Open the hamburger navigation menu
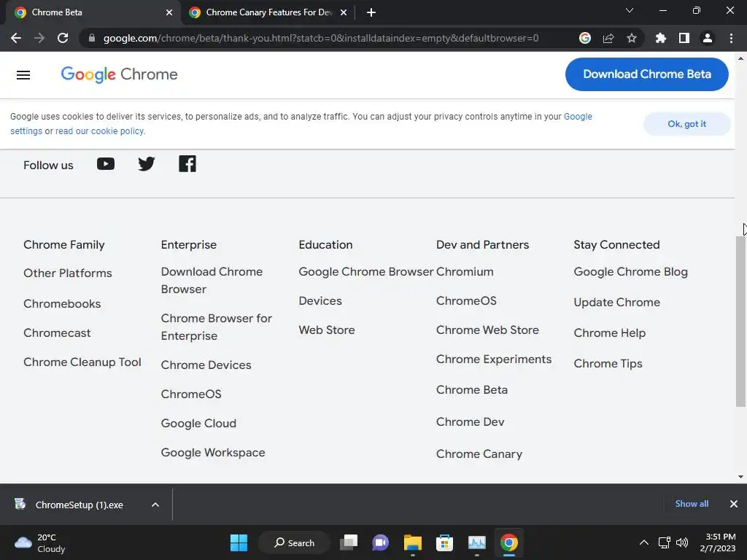 23,75
